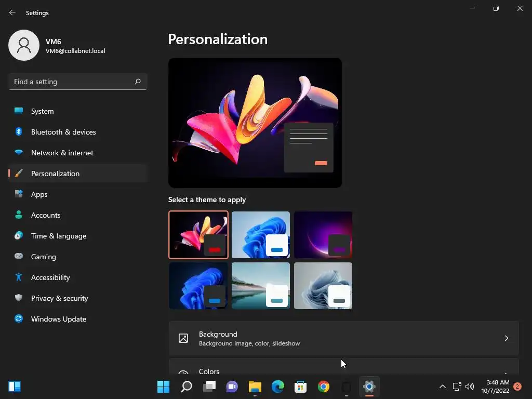This screenshot has height=399, width=532.
Task: Open Privacy & security settings
Action: [x=78, y=298]
